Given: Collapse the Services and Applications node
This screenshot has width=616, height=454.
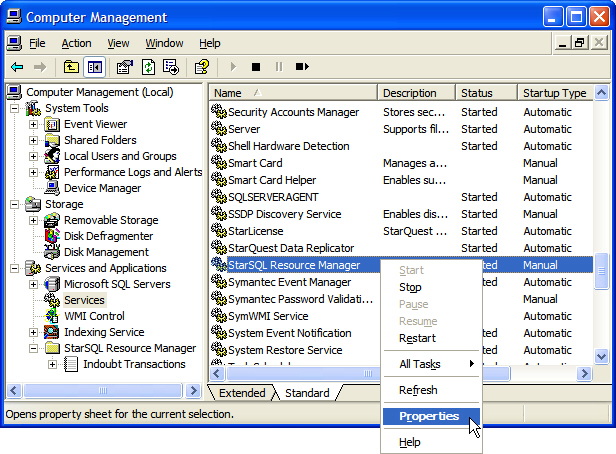Looking at the screenshot, I should [x=14, y=269].
